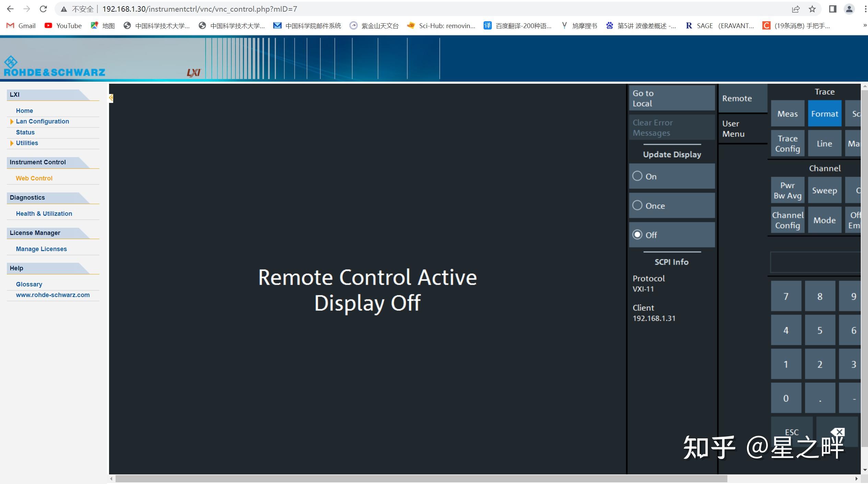Show hidden bookmarks overflow chevron
Viewport: 868px width, 484px height.
tap(865, 26)
